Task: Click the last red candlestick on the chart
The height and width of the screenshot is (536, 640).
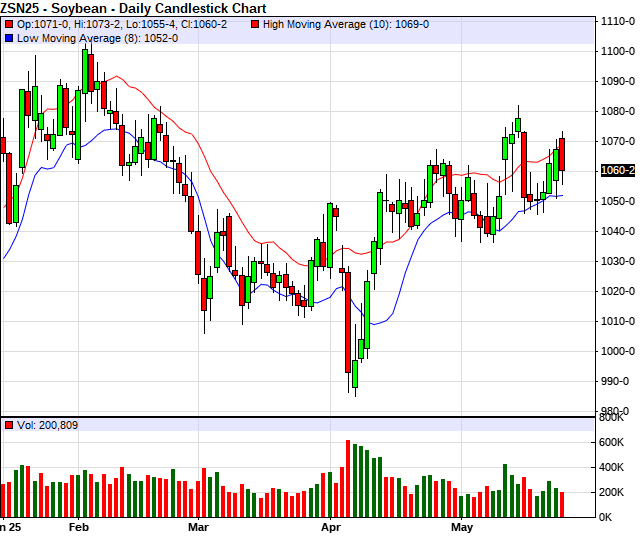Action: 562,154
